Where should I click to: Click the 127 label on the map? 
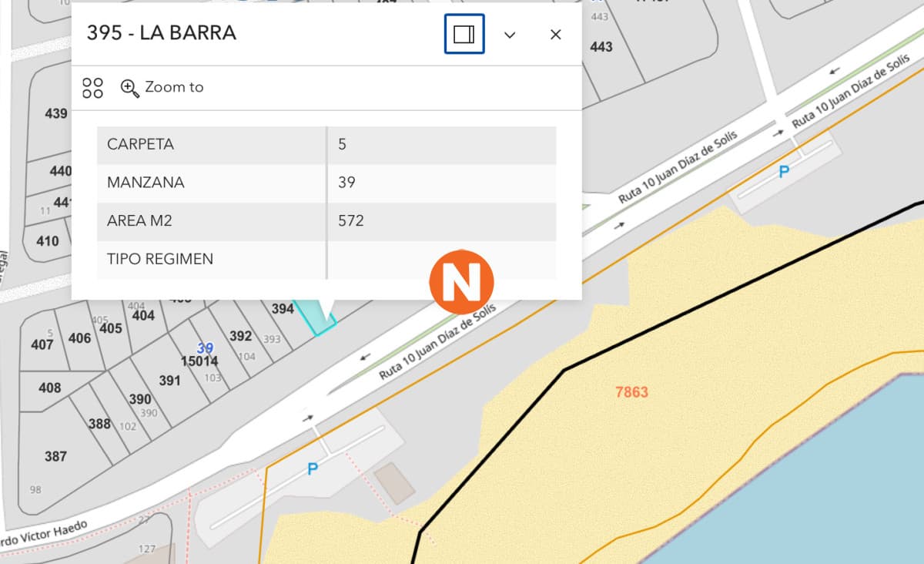coord(146,549)
